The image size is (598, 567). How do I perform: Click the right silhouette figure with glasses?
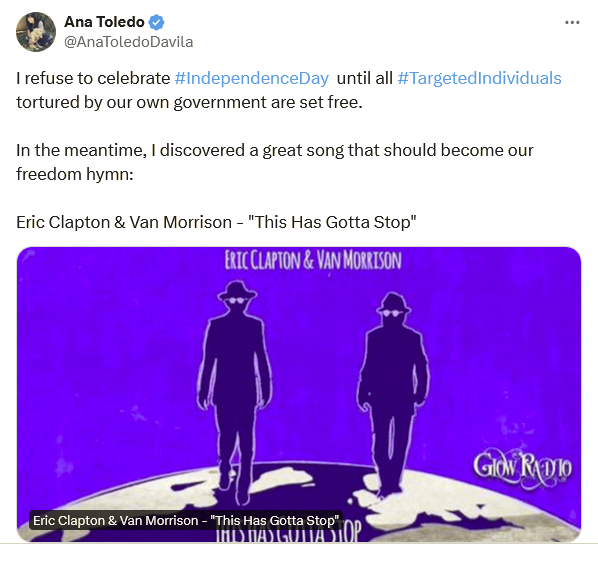(x=393, y=395)
